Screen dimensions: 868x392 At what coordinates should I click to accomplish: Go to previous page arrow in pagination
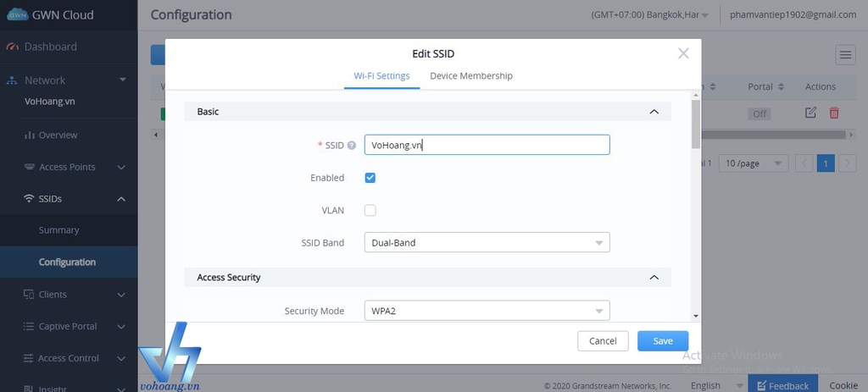tap(804, 163)
